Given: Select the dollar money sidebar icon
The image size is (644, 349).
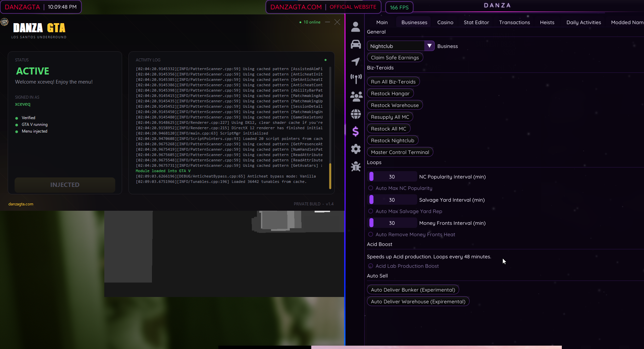Looking at the screenshot, I should [x=356, y=132].
